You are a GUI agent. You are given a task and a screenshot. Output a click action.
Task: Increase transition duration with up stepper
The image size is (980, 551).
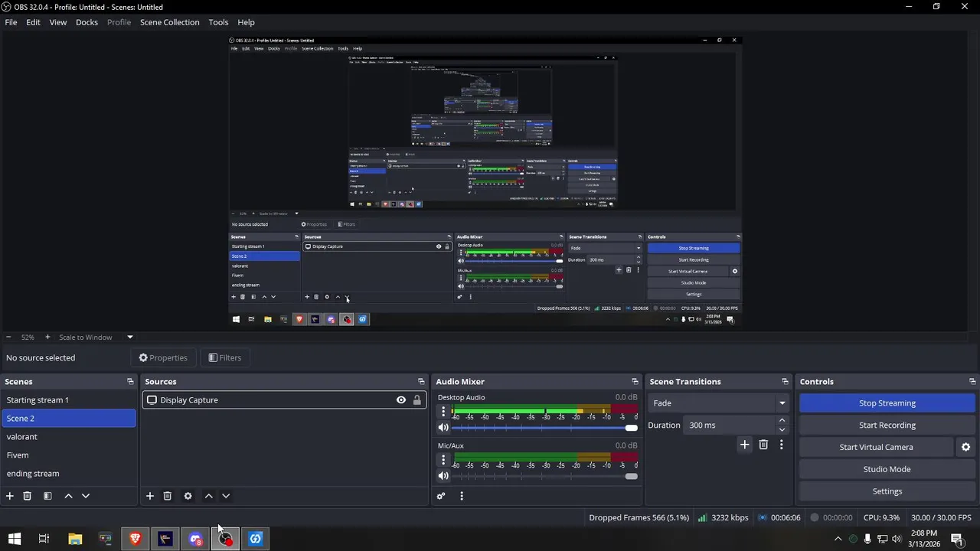(x=782, y=420)
